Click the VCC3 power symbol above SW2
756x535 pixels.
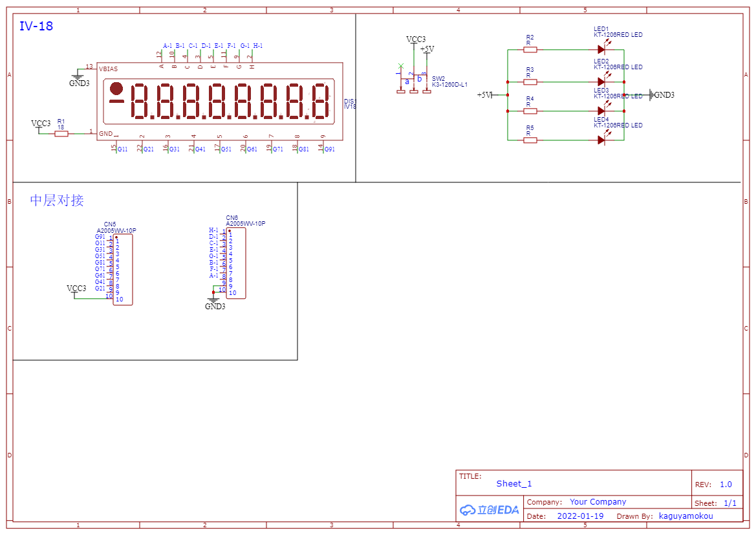[415, 41]
